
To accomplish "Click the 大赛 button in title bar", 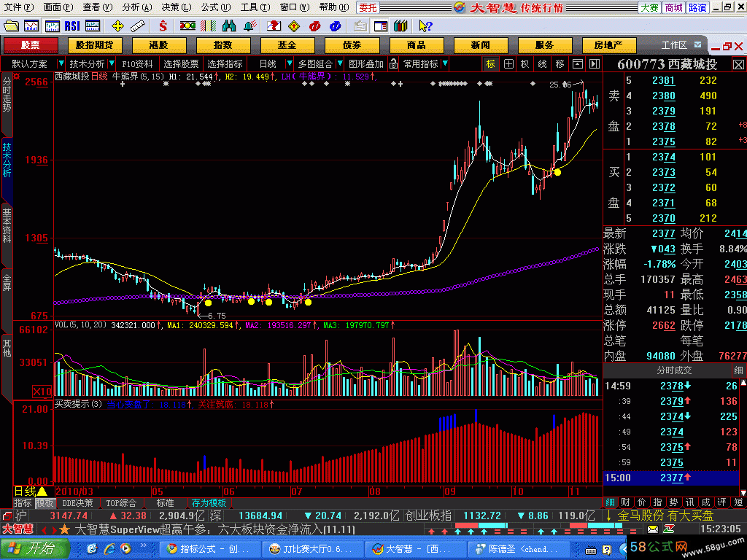I will pyautogui.click(x=650, y=7).
